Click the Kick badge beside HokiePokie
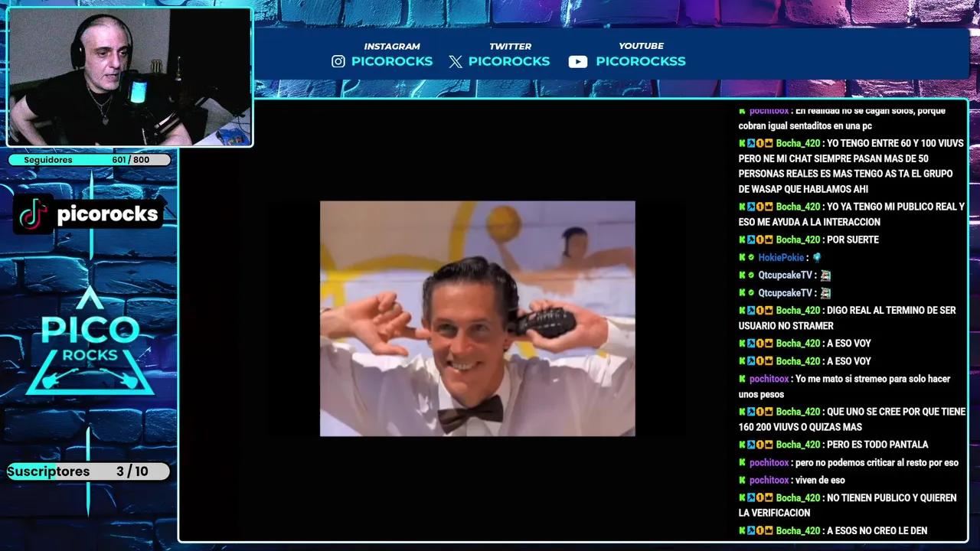Viewport: 980px width, 551px height. coord(742,257)
